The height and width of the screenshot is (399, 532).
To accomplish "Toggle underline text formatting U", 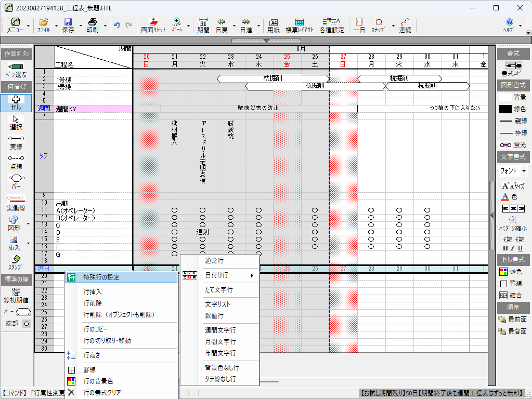I will (x=520, y=248).
